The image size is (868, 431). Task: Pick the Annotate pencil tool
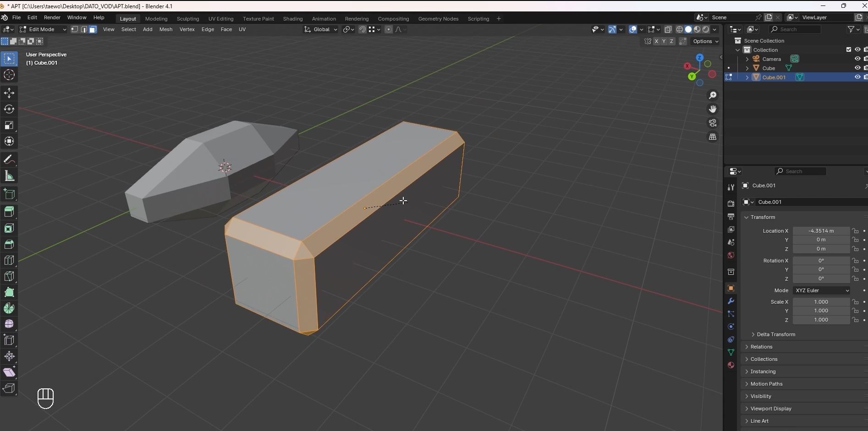pos(9,160)
